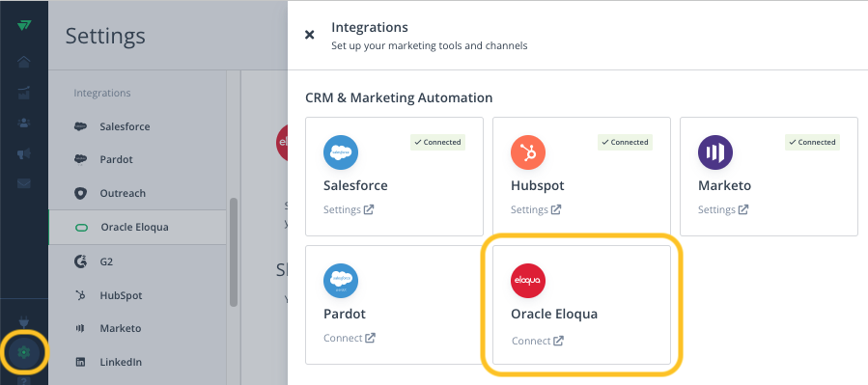This screenshot has height=385, width=868.
Task: Open Settings link on the Marketo card
Action: click(723, 209)
